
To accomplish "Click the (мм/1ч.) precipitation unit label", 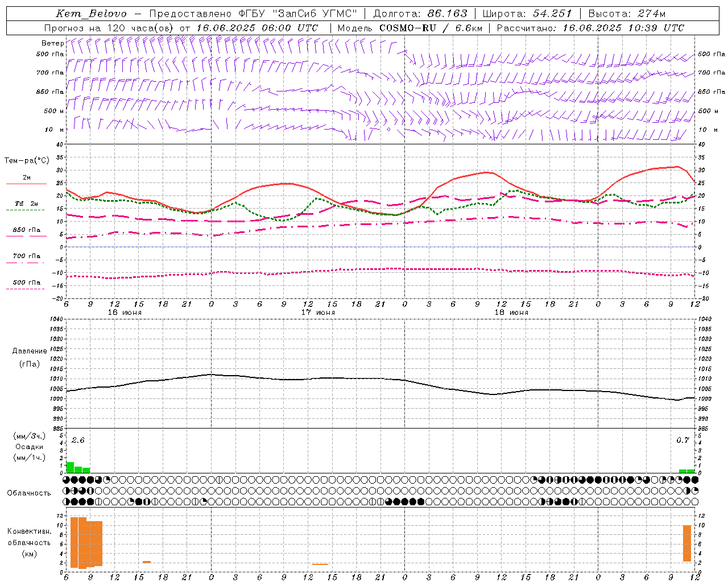I will [x=30, y=458].
